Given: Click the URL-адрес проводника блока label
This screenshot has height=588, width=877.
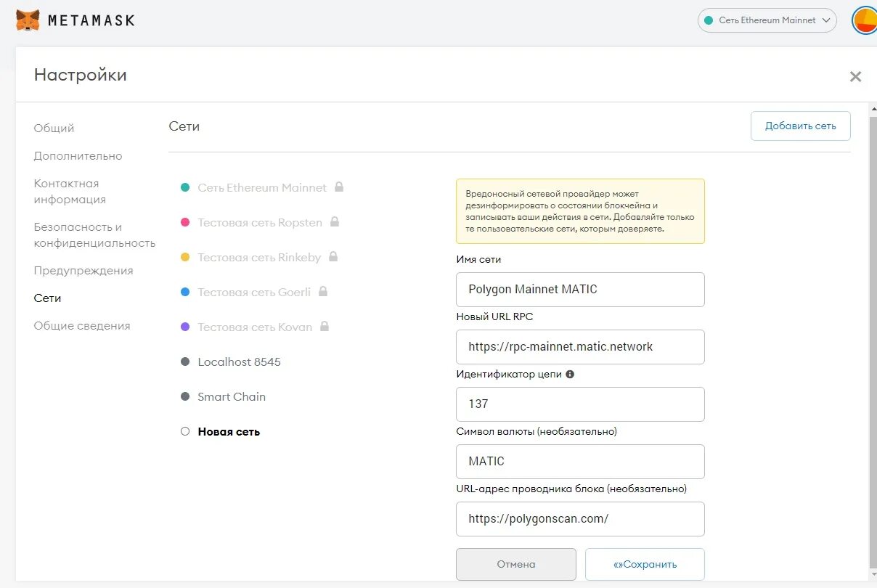Looking at the screenshot, I should (x=571, y=489).
